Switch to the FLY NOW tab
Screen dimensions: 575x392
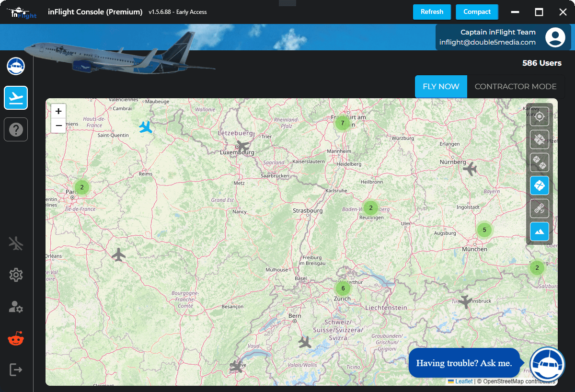tap(441, 87)
